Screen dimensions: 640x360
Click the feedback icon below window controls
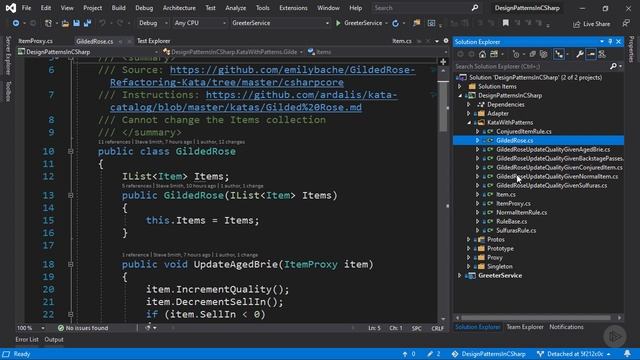point(626,24)
